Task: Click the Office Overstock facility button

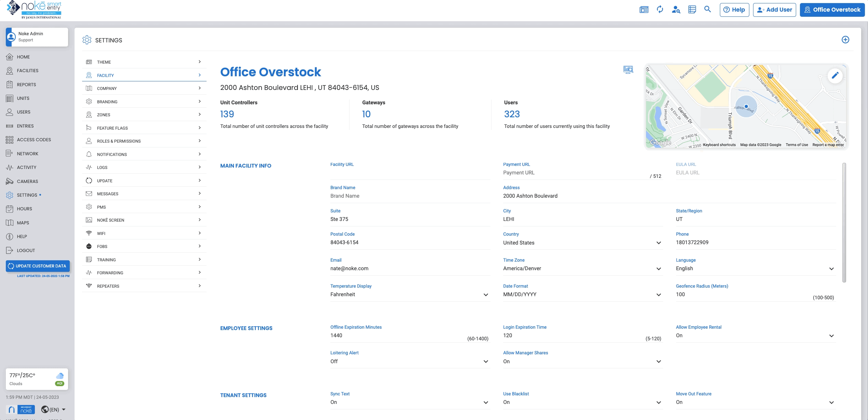Action: click(832, 10)
